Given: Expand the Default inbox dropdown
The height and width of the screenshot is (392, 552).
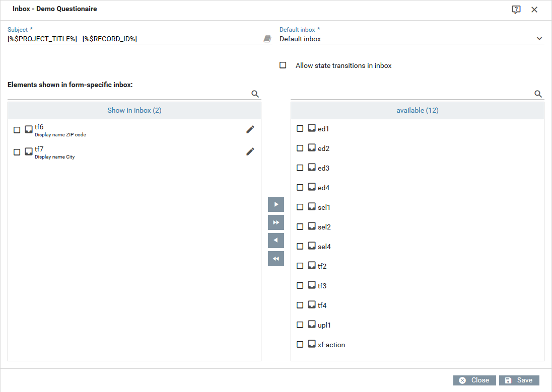Looking at the screenshot, I should (539, 39).
